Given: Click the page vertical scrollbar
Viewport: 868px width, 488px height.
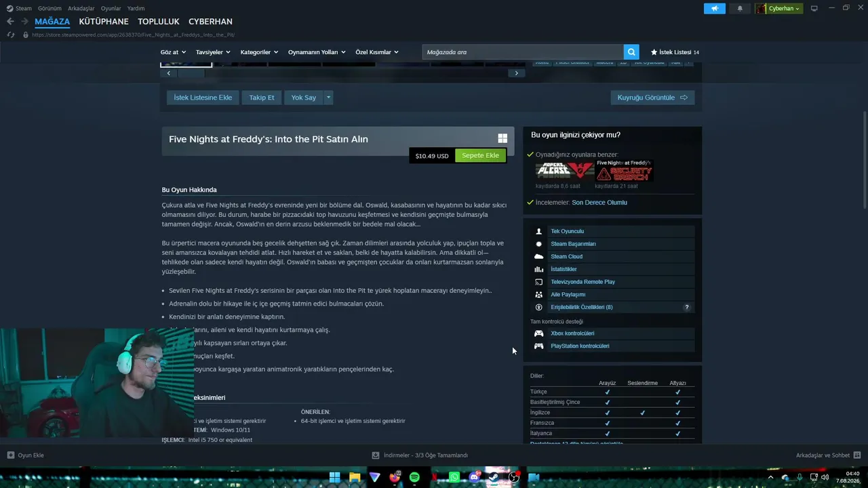Looking at the screenshot, I should click(864, 159).
